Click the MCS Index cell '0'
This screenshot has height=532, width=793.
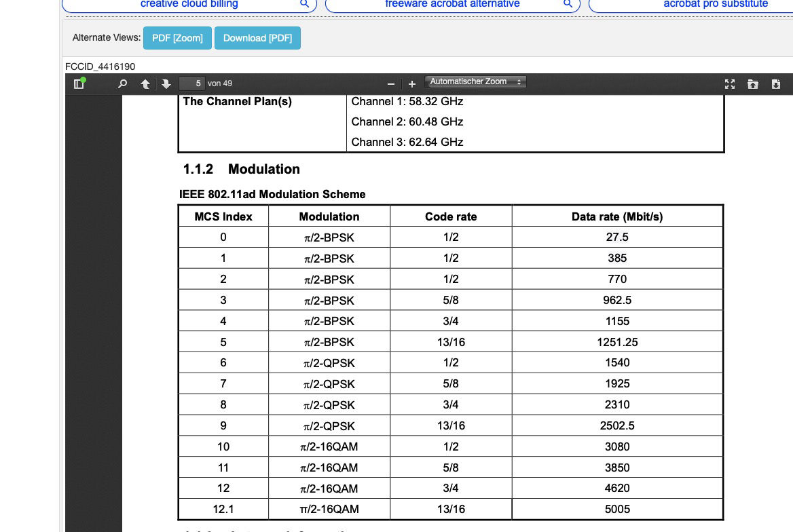pyautogui.click(x=223, y=237)
